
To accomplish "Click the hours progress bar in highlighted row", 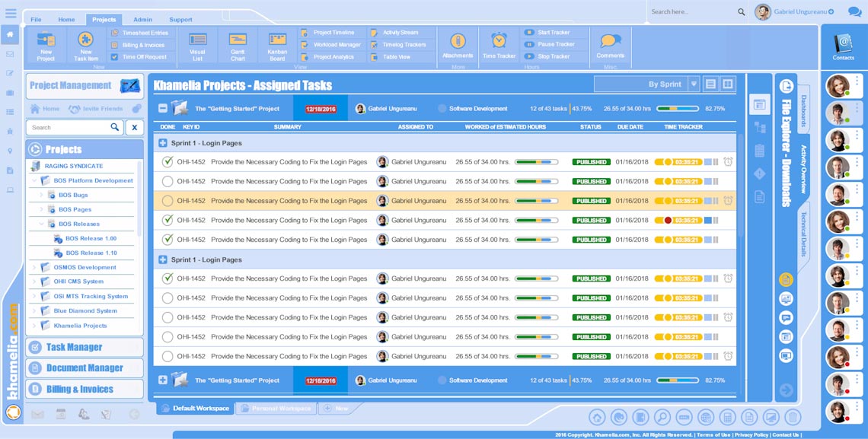I will pos(537,201).
